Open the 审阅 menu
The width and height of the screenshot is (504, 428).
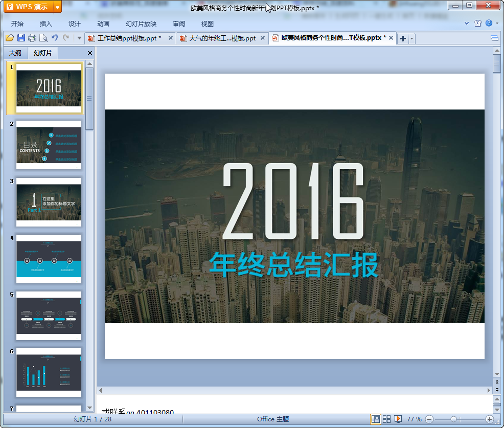click(179, 24)
